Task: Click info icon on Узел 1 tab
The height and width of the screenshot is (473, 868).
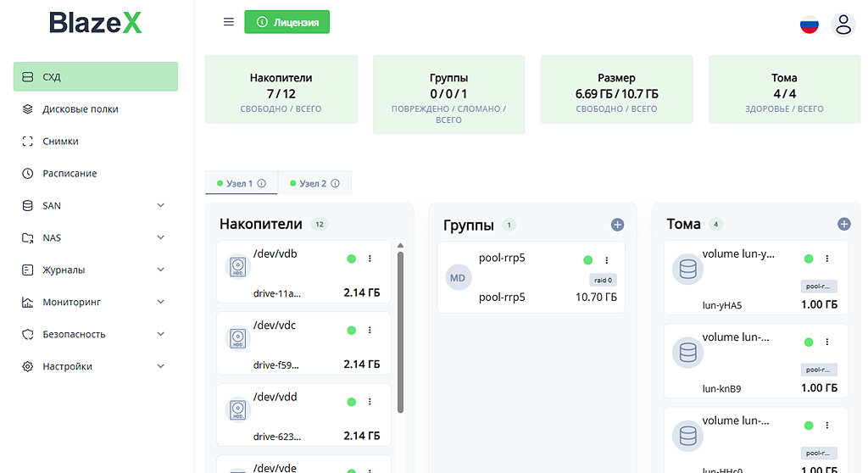Action: [262, 183]
